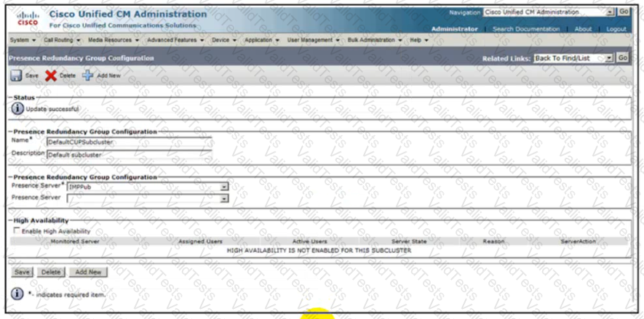Click the Update successful info icon
Image resolution: width=644 pixels, height=319 pixels.
coord(18,109)
